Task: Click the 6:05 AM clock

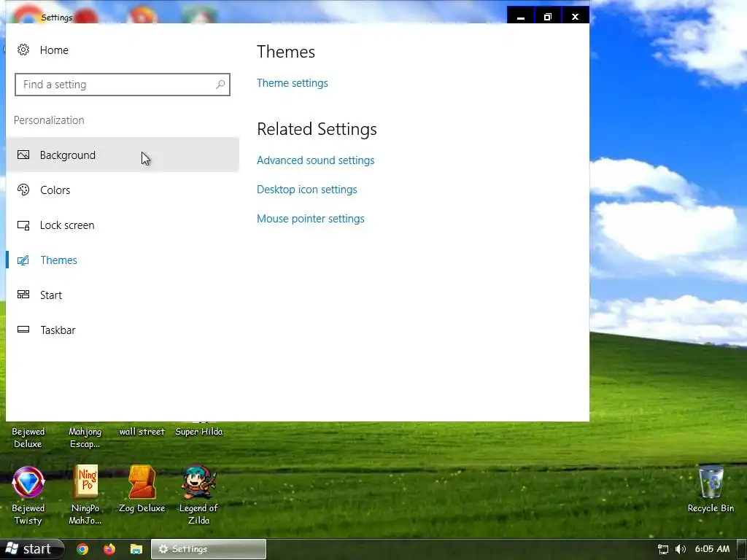Action: point(712,549)
